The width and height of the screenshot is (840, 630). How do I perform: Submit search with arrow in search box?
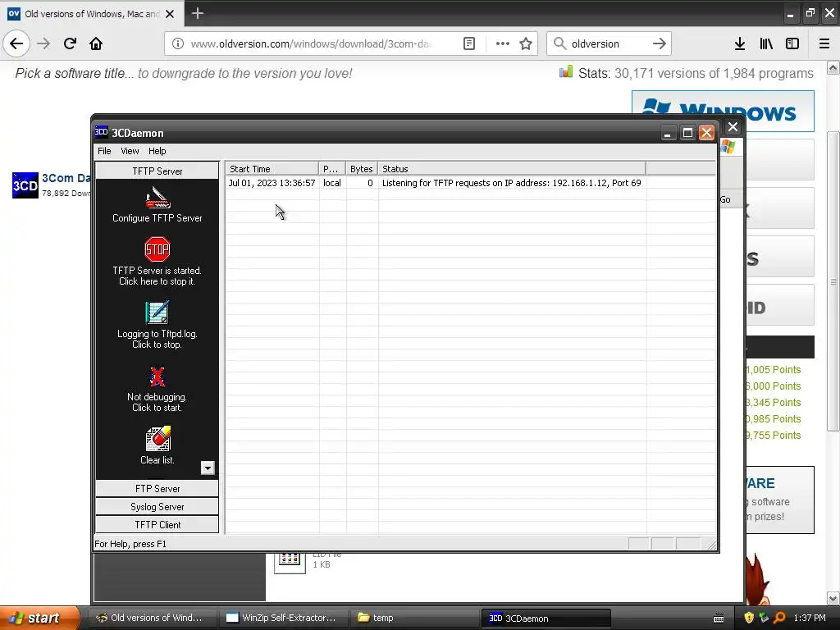(x=660, y=43)
